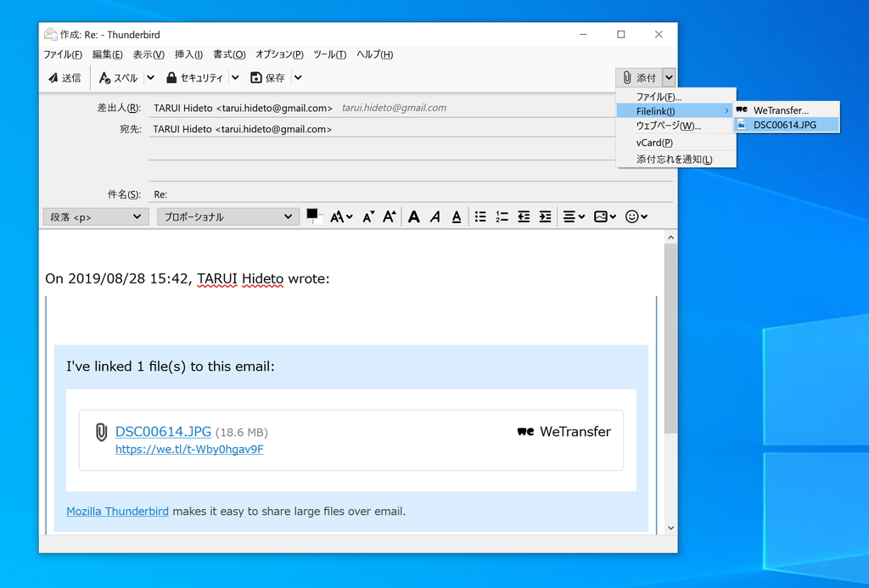869x588 pixels.
Task: Click the black text color swatch
Action: 312,215
